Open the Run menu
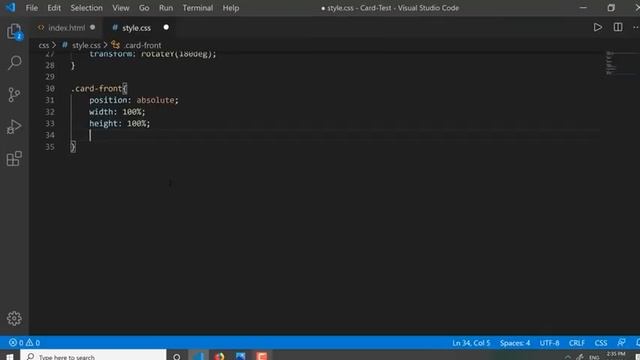The width and height of the screenshot is (640, 360). (x=166, y=8)
